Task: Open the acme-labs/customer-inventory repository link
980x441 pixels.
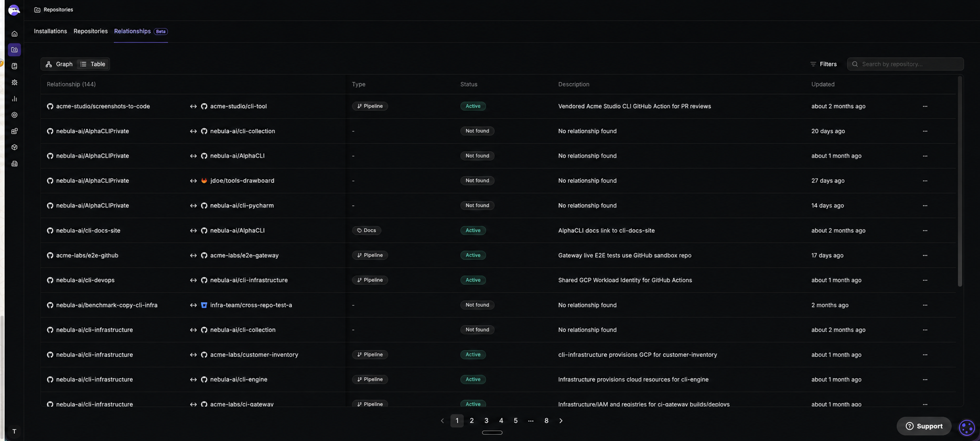Action: (x=254, y=355)
